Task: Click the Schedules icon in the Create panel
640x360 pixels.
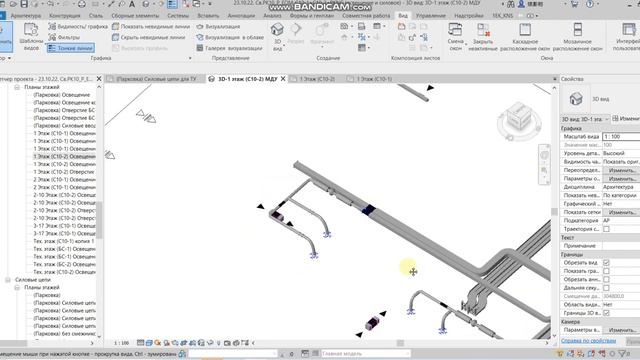Action: pyautogui.click(x=377, y=27)
